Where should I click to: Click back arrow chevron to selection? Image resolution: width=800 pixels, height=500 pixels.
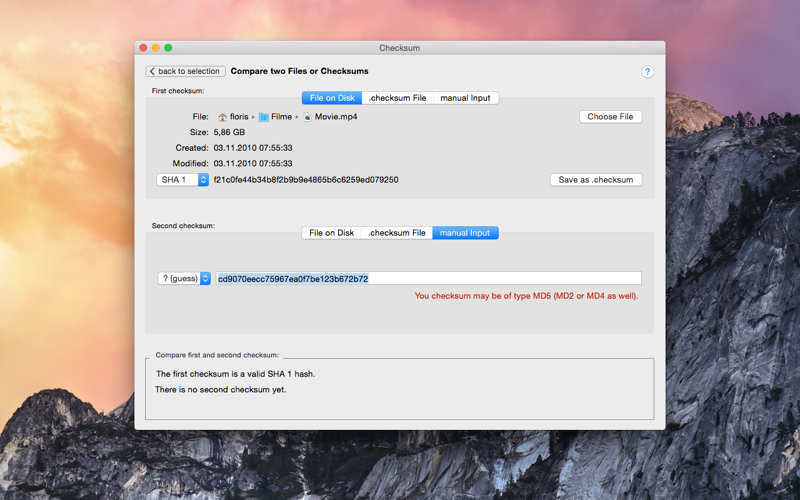(152, 71)
